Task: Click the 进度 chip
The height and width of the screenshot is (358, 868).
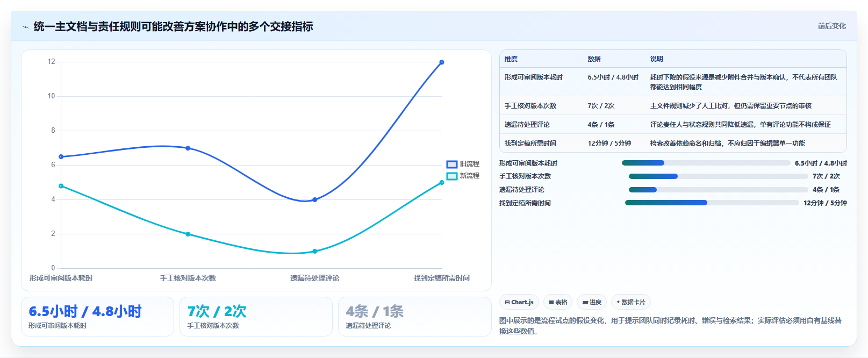Action: [x=592, y=302]
